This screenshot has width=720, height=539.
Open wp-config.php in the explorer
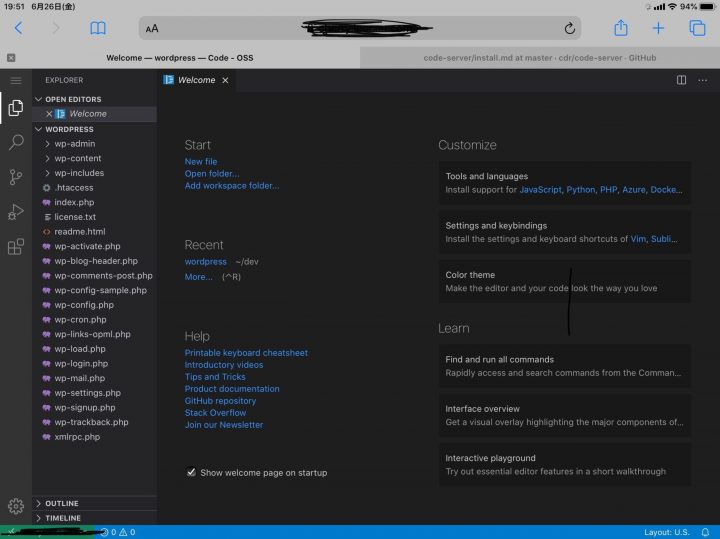95,305
